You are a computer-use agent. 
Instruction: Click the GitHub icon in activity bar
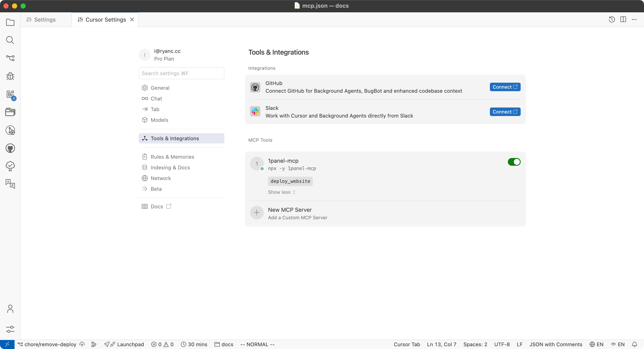pyautogui.click(x=10, y=148)
